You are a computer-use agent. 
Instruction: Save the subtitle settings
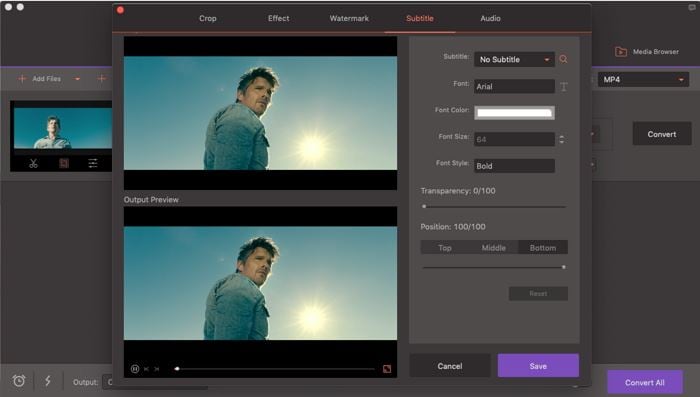[x=538, y=366]
